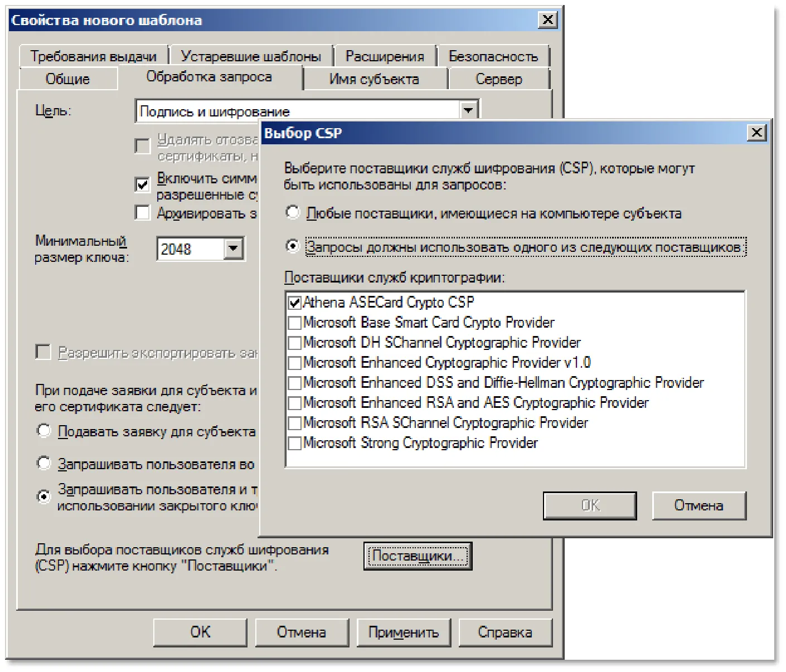Click Отмена in the Выбор CSP dialog
Image resolution: width=786 pixels, height=672 pixels.
[x=698, y=505]
